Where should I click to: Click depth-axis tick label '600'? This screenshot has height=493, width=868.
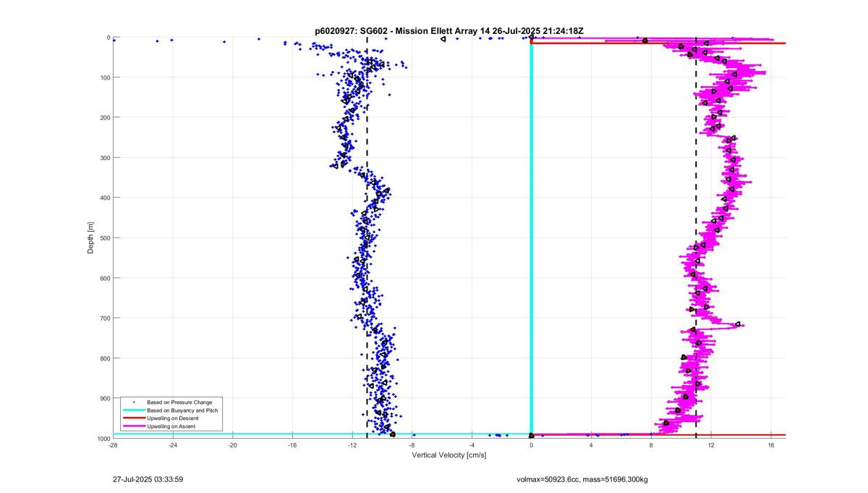click(105, 278)
